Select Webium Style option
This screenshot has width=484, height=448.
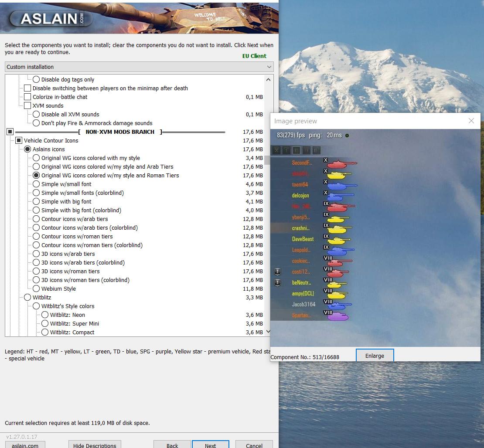pos(36,288)
